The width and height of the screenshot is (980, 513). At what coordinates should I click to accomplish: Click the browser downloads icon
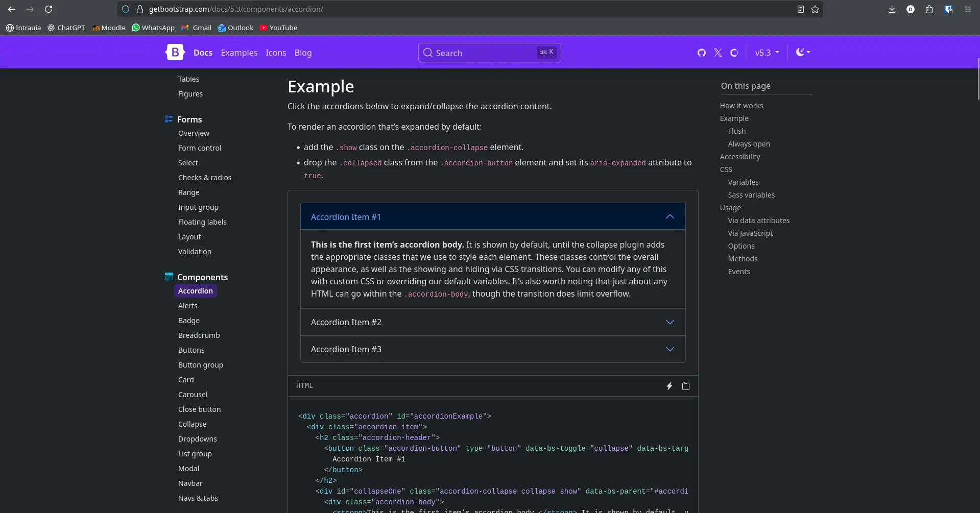tap(892, 9)
